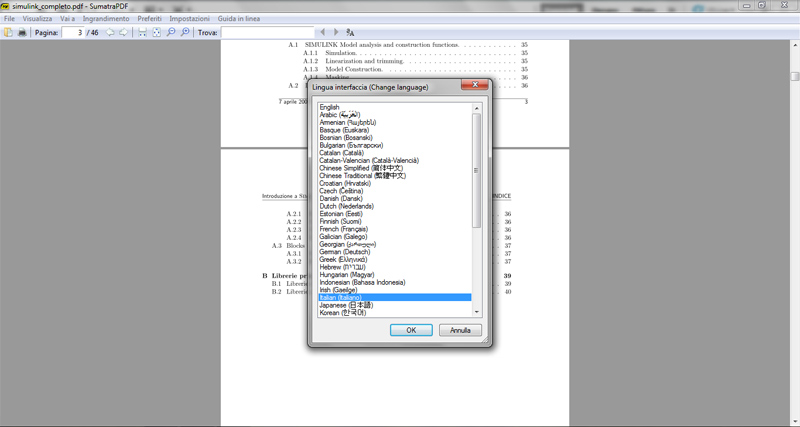Select Bulgarian language entry
Image resolution: width=800 pixels, height=427 pixels.
point(394,145)
